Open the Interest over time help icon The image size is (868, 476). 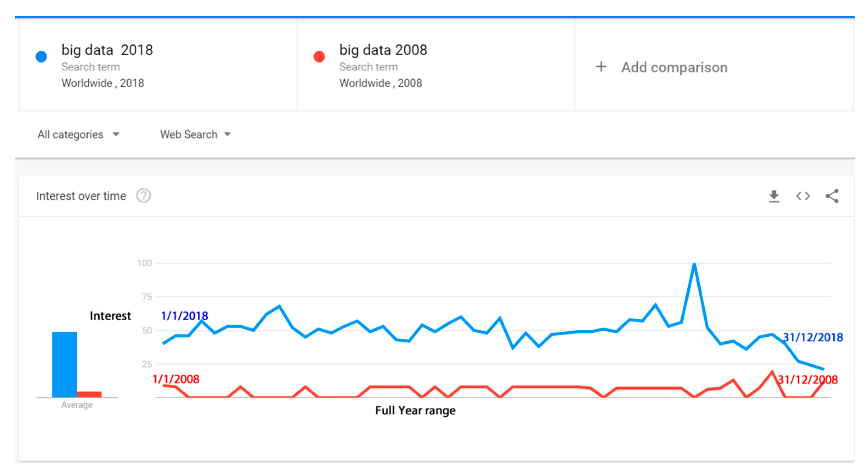coord(144,196)
